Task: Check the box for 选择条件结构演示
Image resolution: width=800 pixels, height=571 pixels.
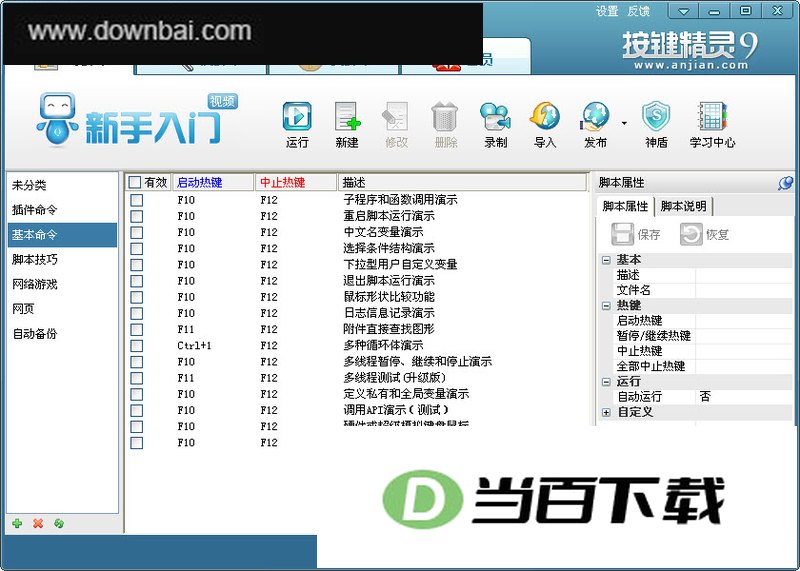Action: click(136, 249)
